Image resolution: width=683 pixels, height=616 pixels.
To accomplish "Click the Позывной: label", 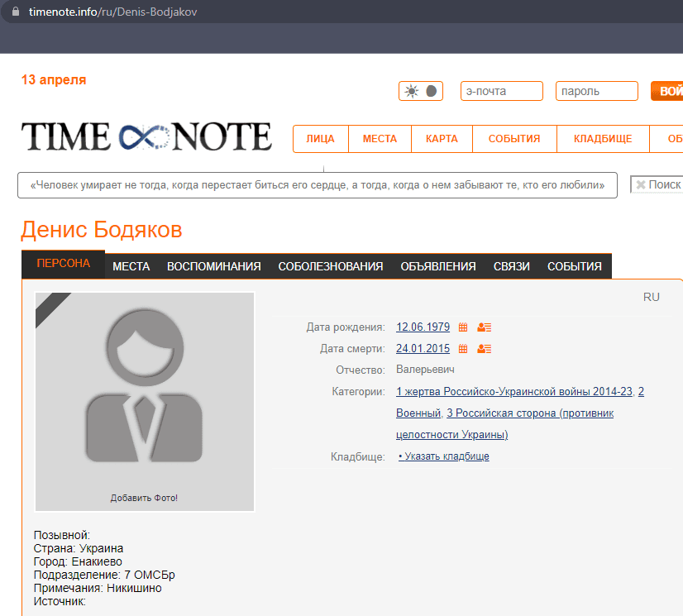I will click(x=62, y=535).
